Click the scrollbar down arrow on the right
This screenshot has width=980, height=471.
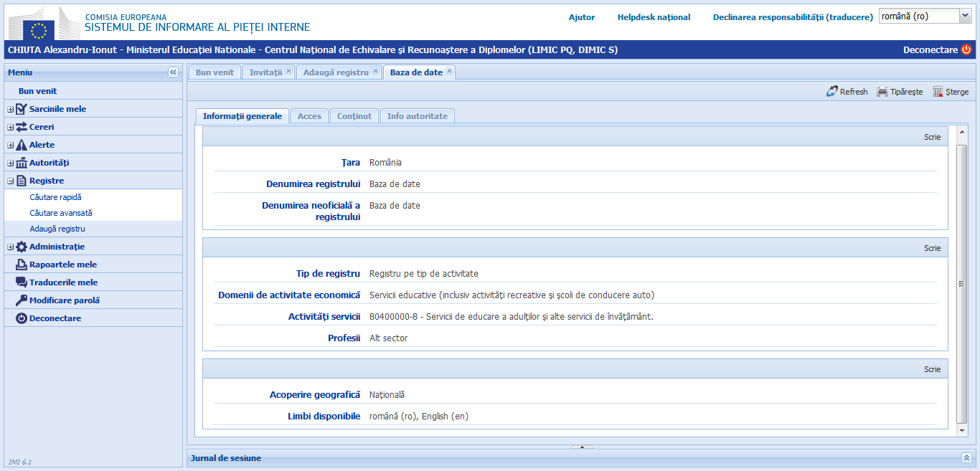(961, 431)
